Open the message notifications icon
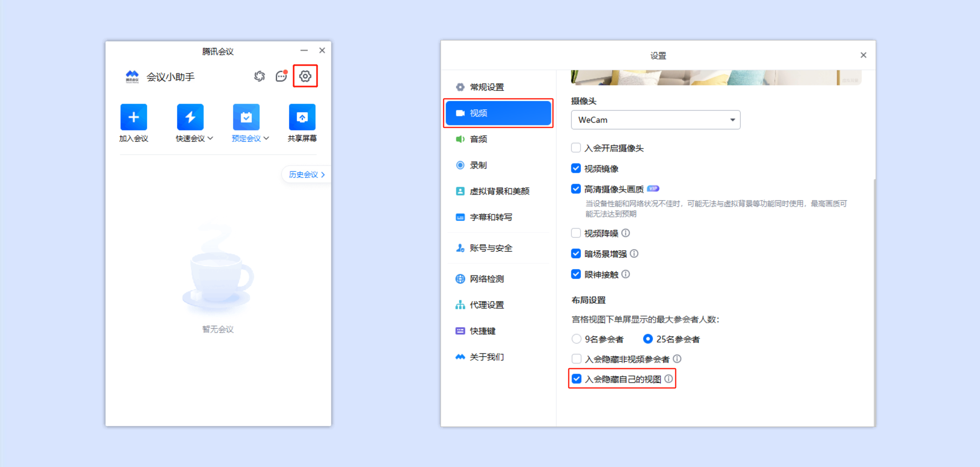 click(x=281, y=76)
